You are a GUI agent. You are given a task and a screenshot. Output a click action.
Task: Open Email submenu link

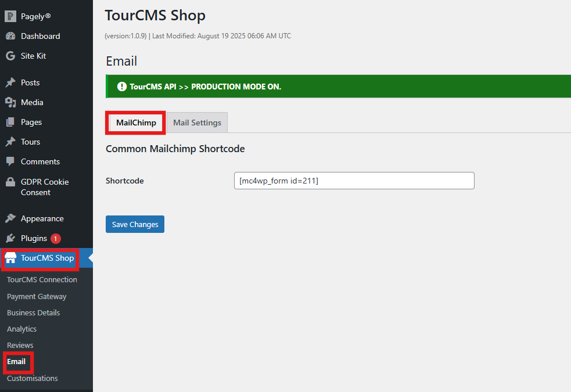coord(16,361)
